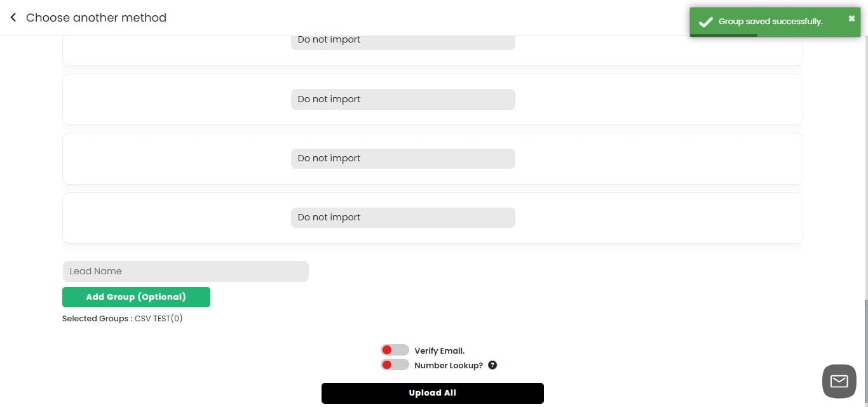Enable the Verify Email toggle
Screen dimensions: 868x407
pyautogui.click(x=395, y=349)
